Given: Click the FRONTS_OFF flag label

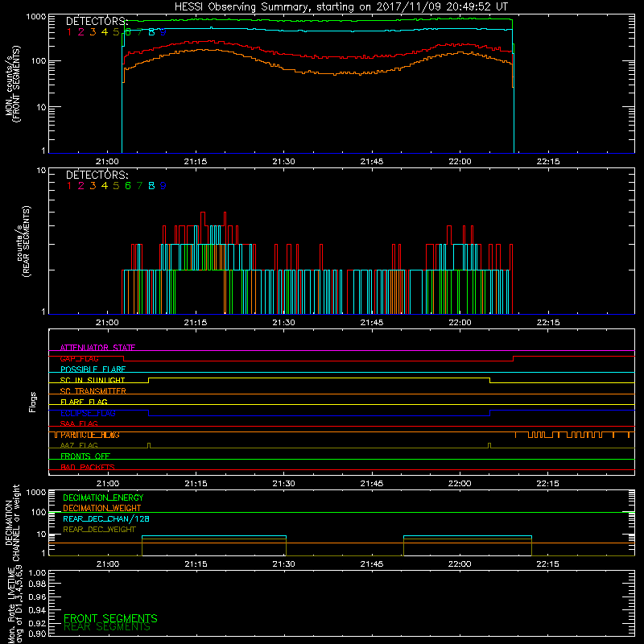Looking at the screenshot, I should coord(85,456).
